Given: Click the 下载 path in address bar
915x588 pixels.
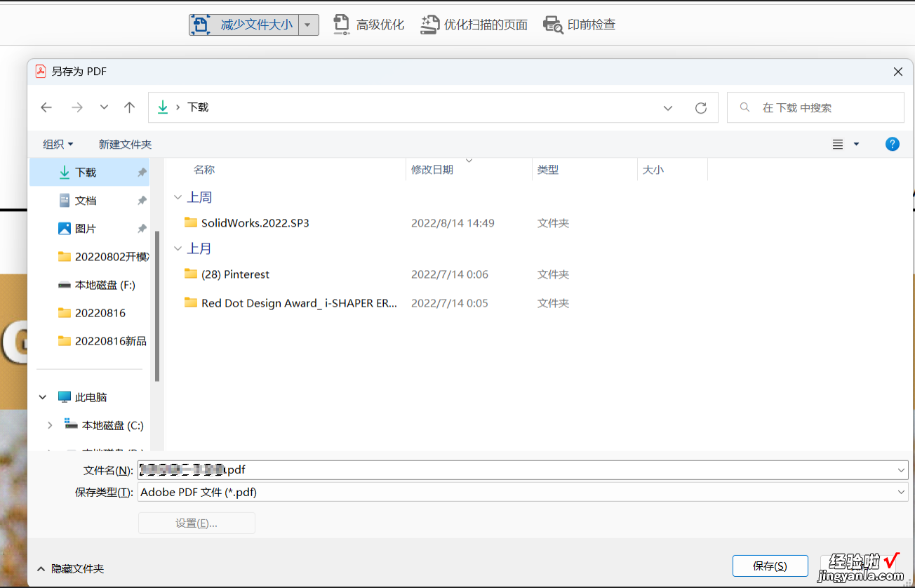Looking at the screenshot, I should [198, 107].
